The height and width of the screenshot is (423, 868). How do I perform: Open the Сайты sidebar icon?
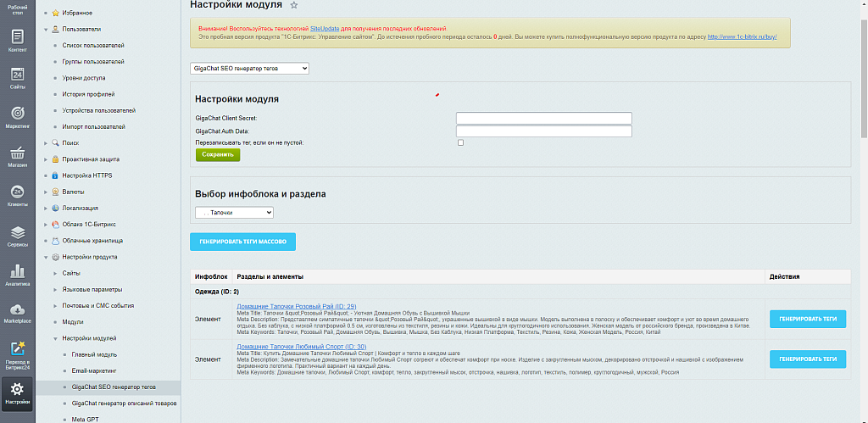[x=17, y=78]
